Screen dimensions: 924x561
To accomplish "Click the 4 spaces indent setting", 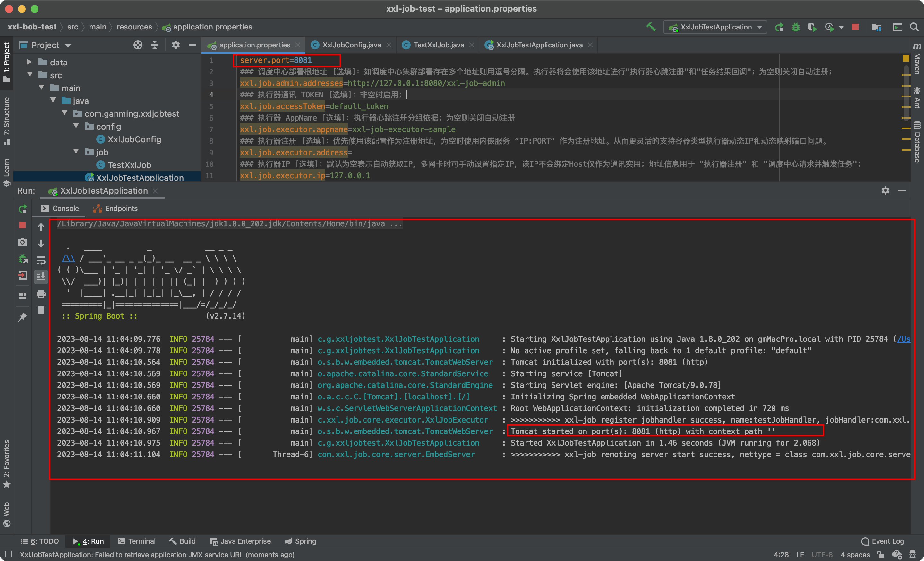I will (855, 554).
